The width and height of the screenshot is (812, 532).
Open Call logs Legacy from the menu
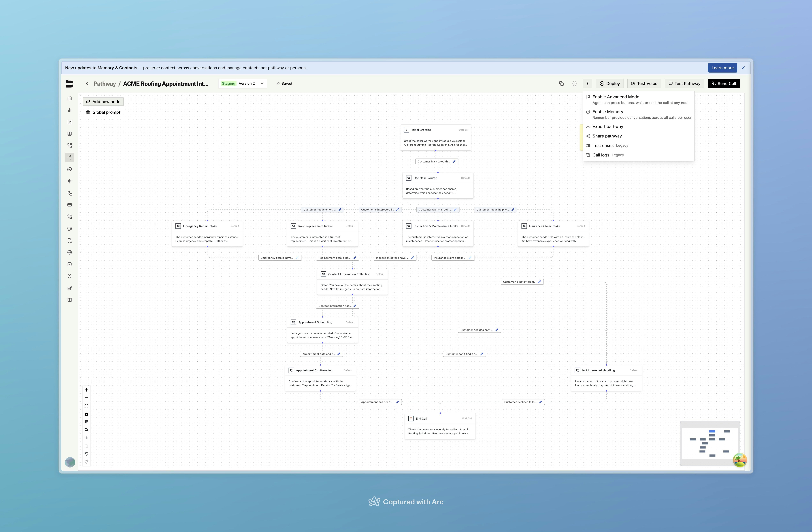click(601, 155)
